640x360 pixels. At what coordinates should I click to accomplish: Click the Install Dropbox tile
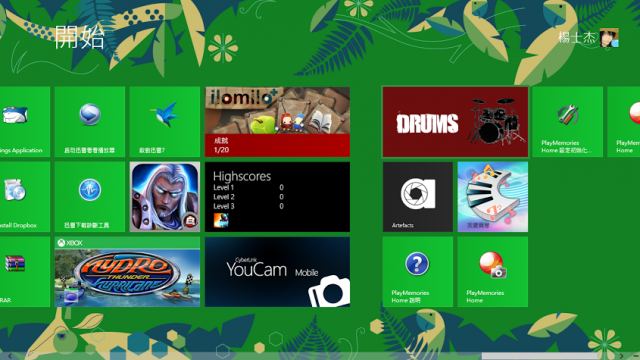point(24,197)
